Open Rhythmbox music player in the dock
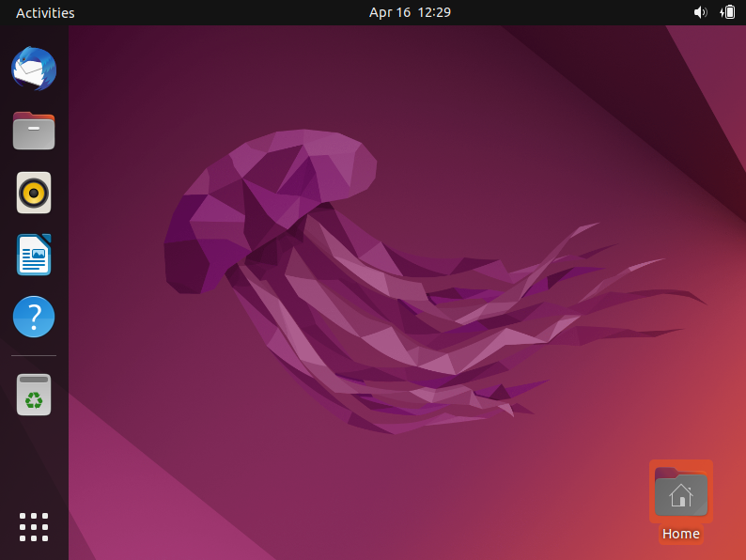Screen dimensions: 746x560 pos(34,193)
